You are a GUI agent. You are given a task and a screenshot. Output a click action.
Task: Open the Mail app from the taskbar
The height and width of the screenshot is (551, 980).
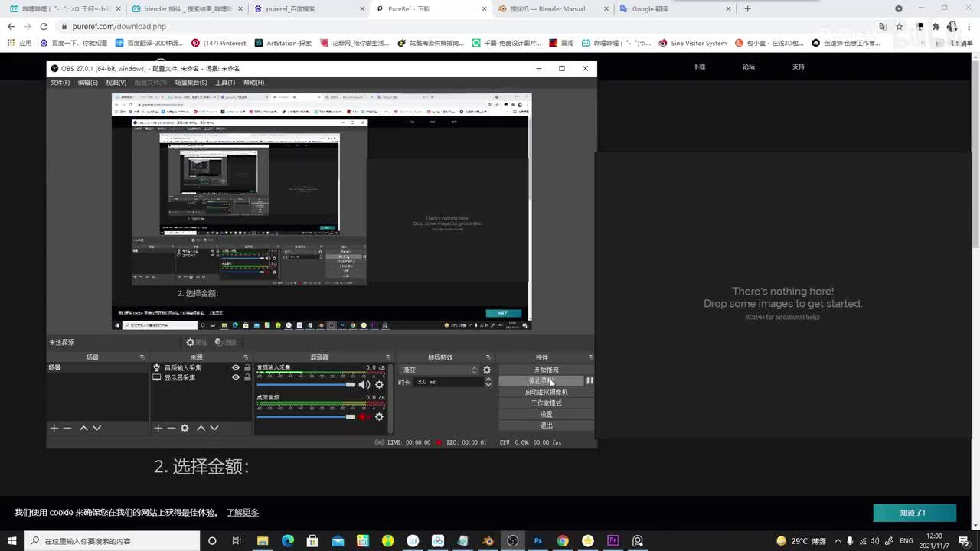click(x=338, y=541)
